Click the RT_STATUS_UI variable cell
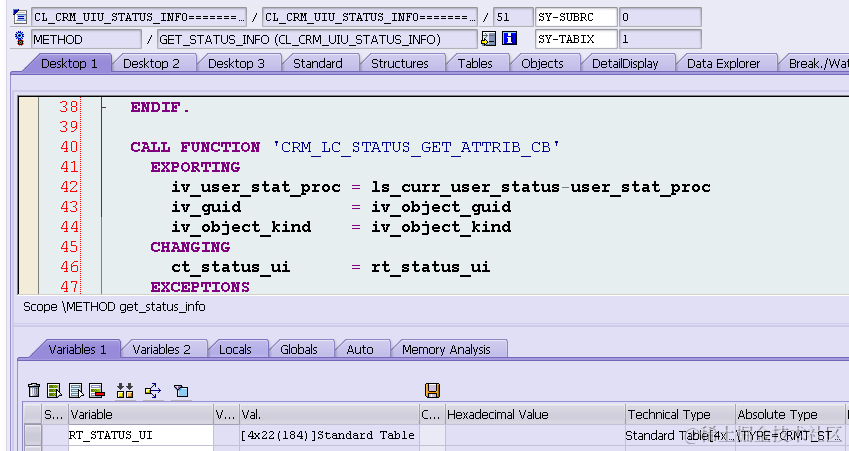This screenshot has width=849, height=451. pyautogui.click(x=141, y=435)
